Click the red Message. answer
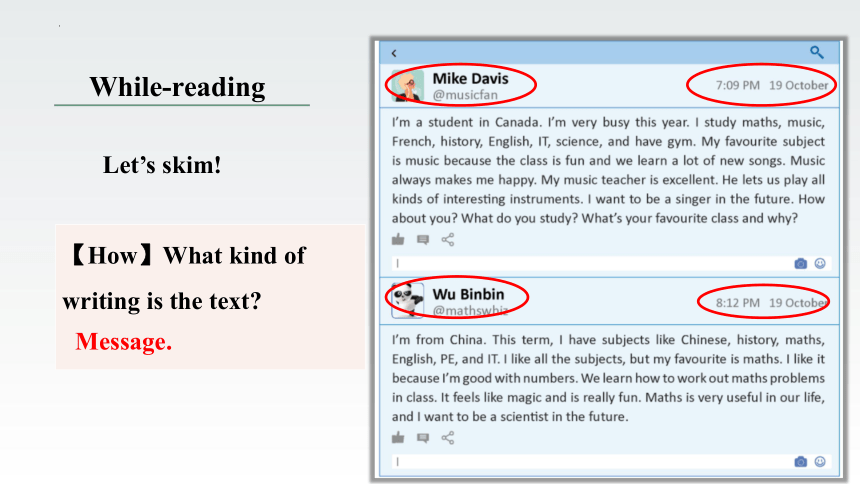This screenshot has height=484, width=860. coord(123,341)
